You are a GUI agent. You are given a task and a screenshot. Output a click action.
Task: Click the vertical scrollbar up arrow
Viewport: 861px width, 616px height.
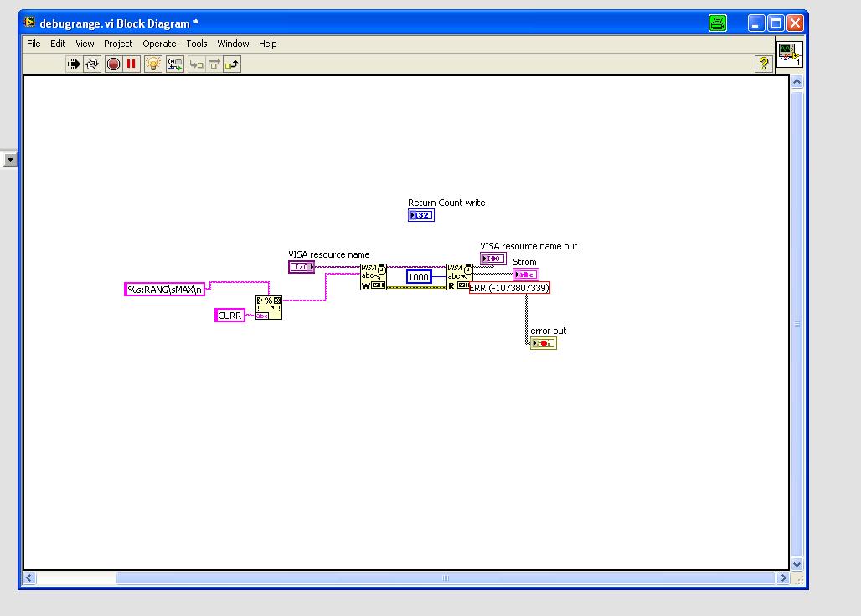[797, 82]
